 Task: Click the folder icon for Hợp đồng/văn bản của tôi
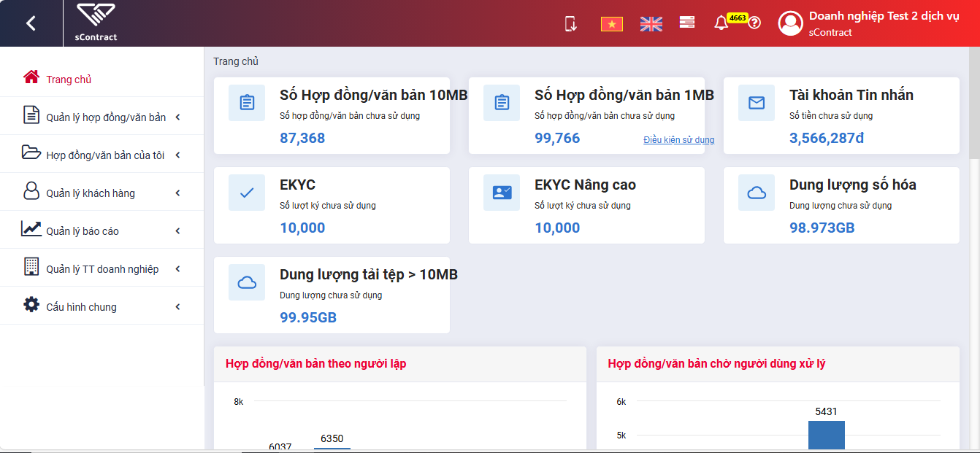(x=31, y=152)
